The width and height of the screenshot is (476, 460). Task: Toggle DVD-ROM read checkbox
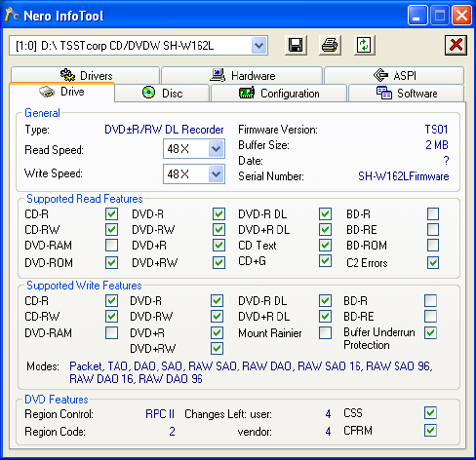[x=111, y=262]
